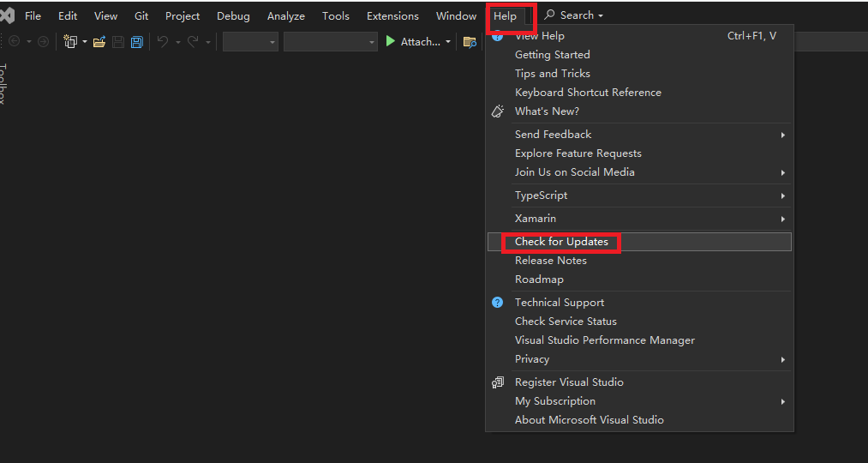The width and height of the screenshot is (868, 463).
Task: Open Visual Studio Performance Manager
Action: point(639,340)
